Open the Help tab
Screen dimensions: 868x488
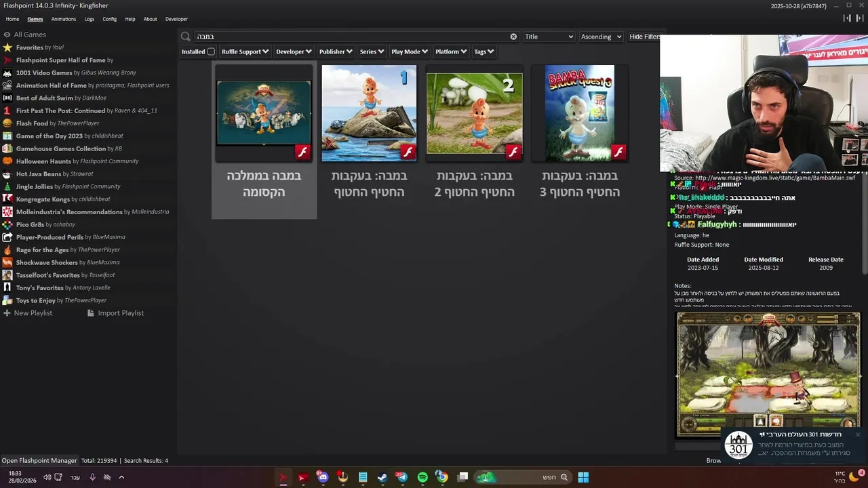click(x=130, y=19)
